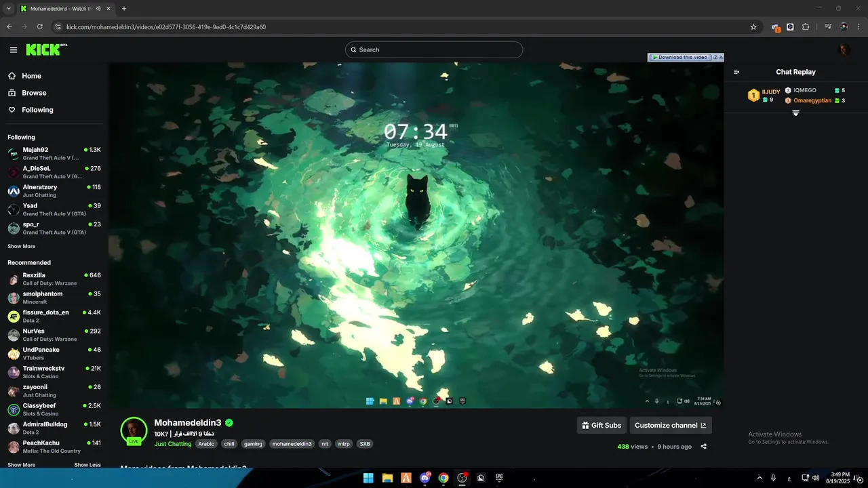Open Majah92 channel avatar
The height and width of the screenshot is (488, 868).
click(14, 154)
